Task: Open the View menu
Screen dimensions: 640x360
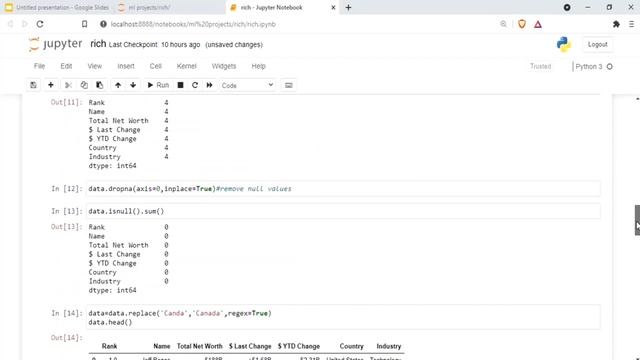Action: click(95, 66)
